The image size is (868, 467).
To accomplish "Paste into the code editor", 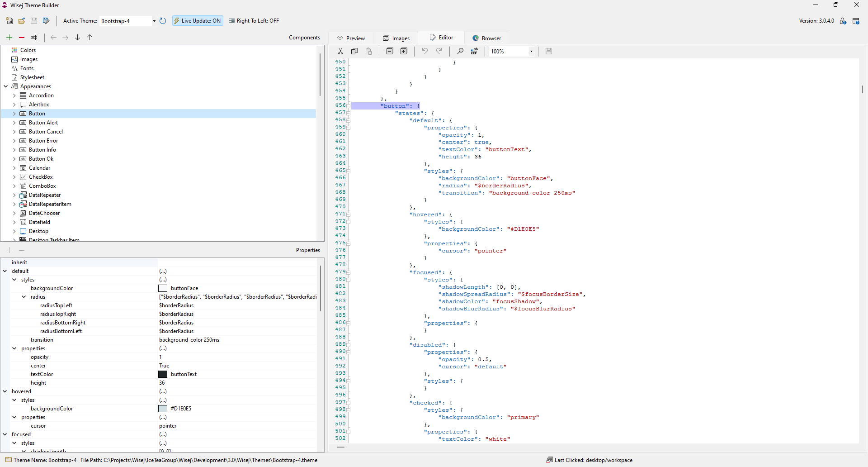I will pos(369,51).
